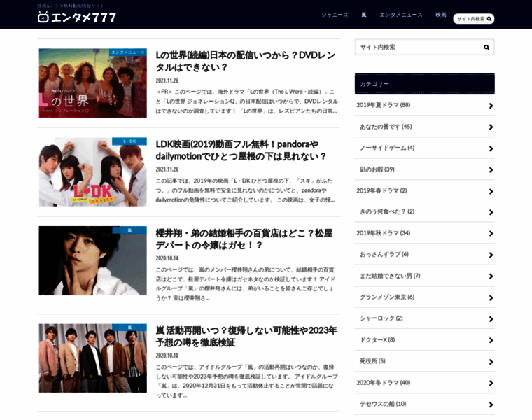Click the Lの世界 article thumbnail
The image size is (532, 420).
pos(93,83)
